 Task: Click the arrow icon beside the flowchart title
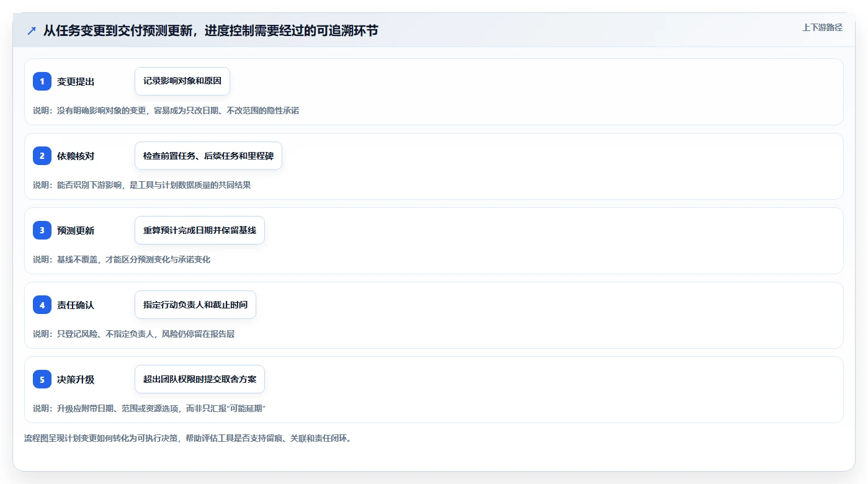pyautogui.click(x=32, y=31)
